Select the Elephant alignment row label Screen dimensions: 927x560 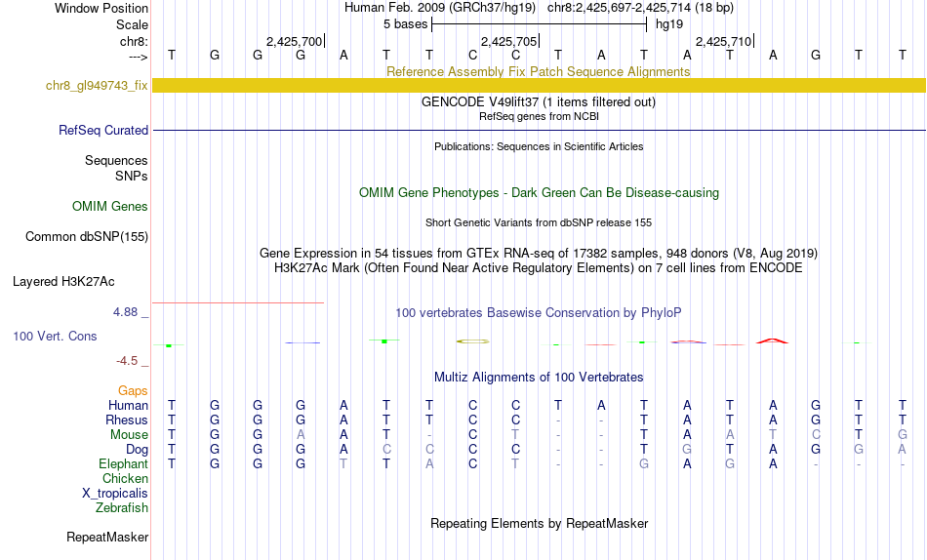(x=123, y=464)
